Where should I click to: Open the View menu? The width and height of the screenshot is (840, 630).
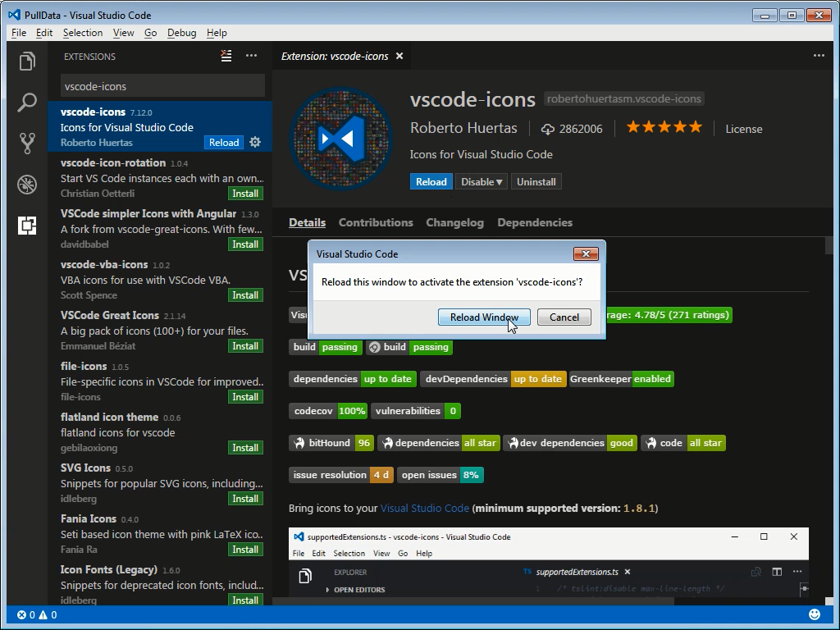pos(123,33)
